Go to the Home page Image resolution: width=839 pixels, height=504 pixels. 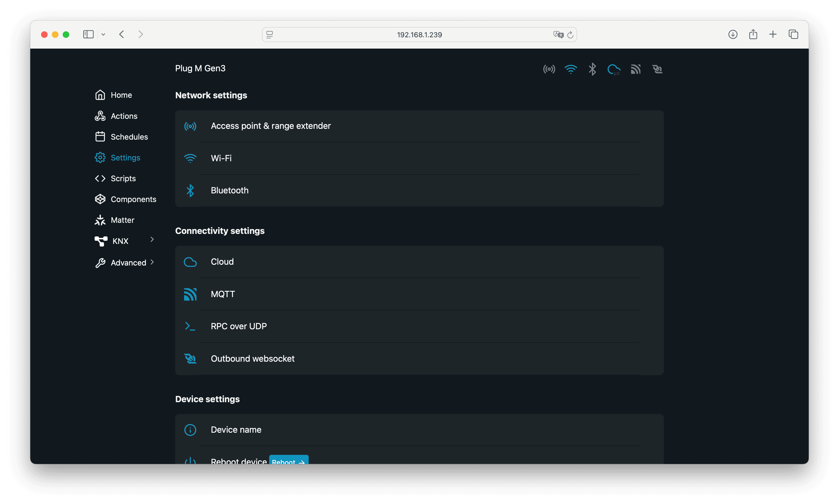pos(121,95)
